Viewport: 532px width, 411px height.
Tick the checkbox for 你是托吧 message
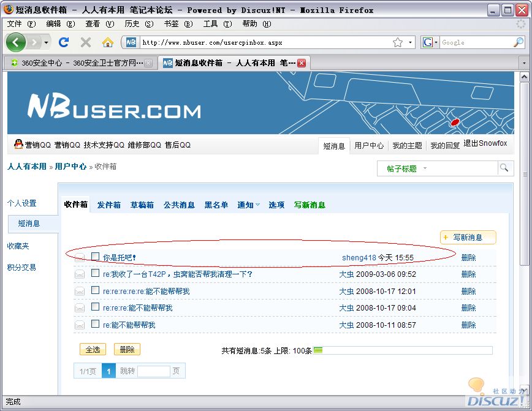[x=96, y=257]
